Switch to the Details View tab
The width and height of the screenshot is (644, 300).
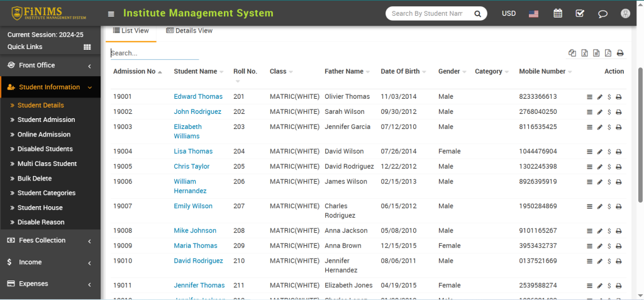pyautogui.click(x=189, y=31)
